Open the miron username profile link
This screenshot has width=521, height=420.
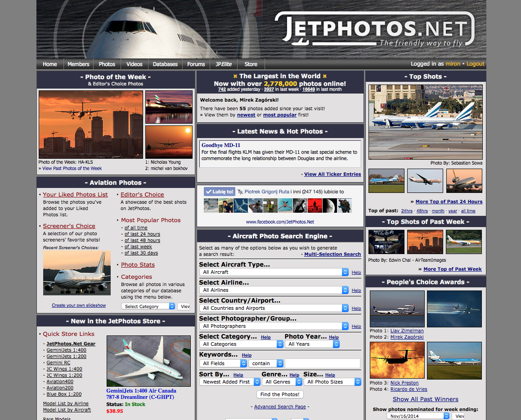[453, 64]
